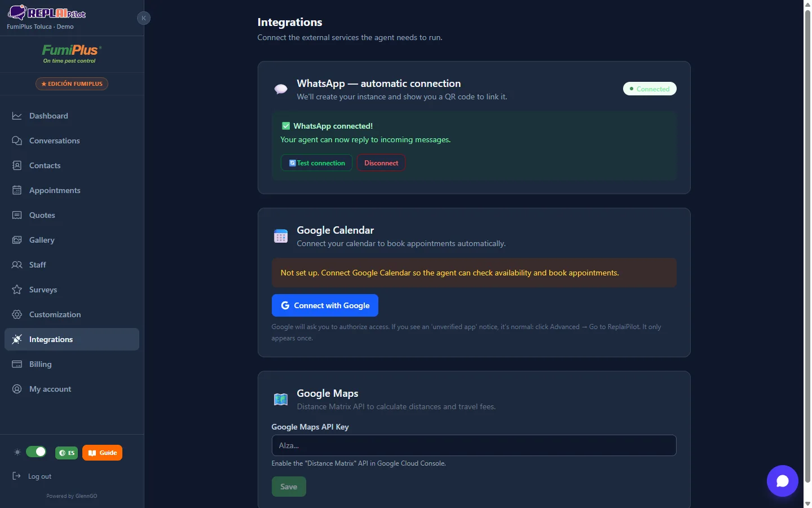The width and height of the screenshot is (812, 508).
Task: Click the Conversations chat bubble icon
Action: click(17, 141)
